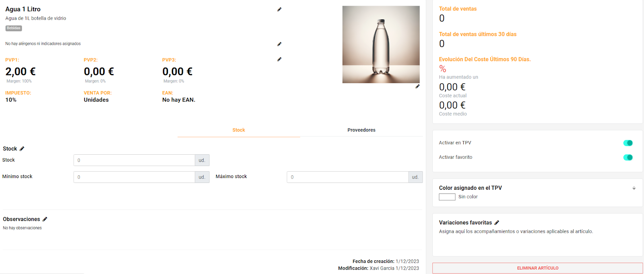The width and height of the screenshot is (644, 274).
Task: Click the pencil icon to edit PVP prices
Action: tap(279, 59)
